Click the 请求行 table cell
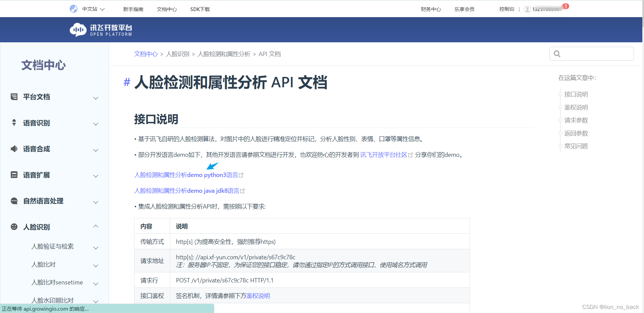Viewport: 644px width, 313px height. [x=152, y=280]
